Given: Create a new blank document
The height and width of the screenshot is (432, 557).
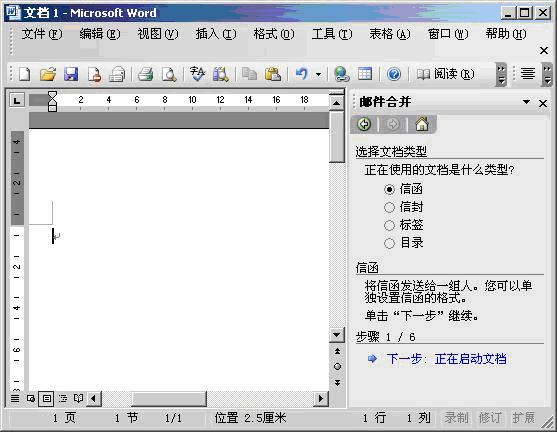Looking at the screenshot, I should pyautogui.click(x=25, y=74).
